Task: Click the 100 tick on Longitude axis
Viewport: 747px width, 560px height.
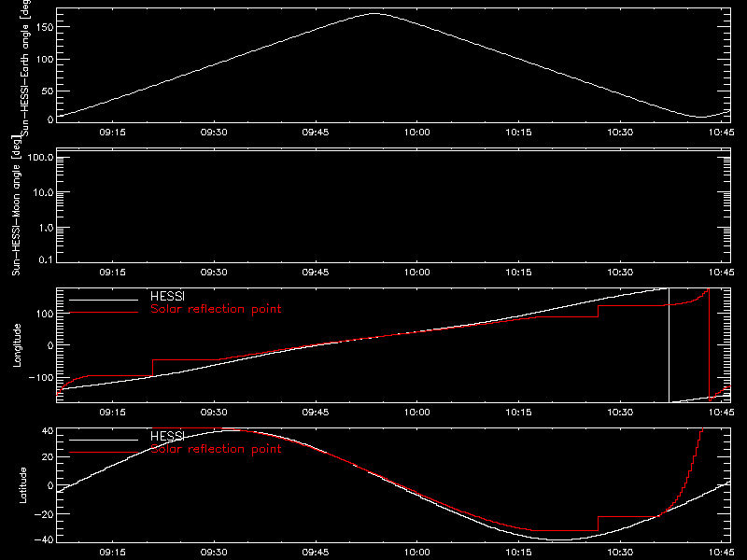Action: pyautogui.click(x=44, y=314)
